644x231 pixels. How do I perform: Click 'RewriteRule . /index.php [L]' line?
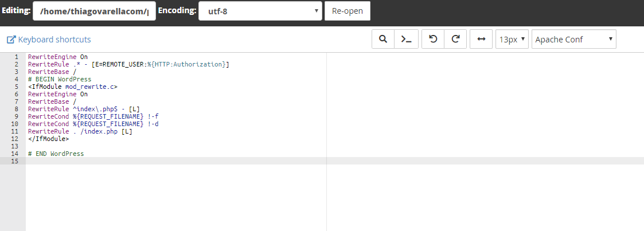pyautogui.click(x=80, y=131)
